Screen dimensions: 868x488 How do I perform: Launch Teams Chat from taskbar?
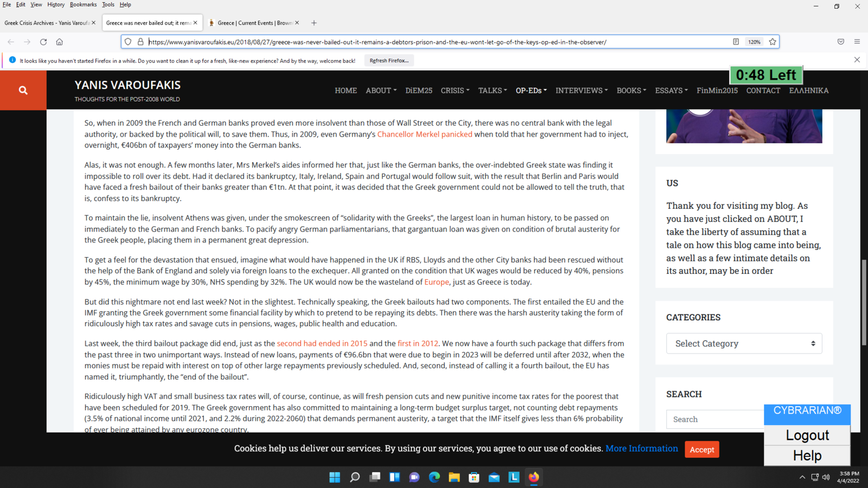pyautogui.click(x=414, y=477)
